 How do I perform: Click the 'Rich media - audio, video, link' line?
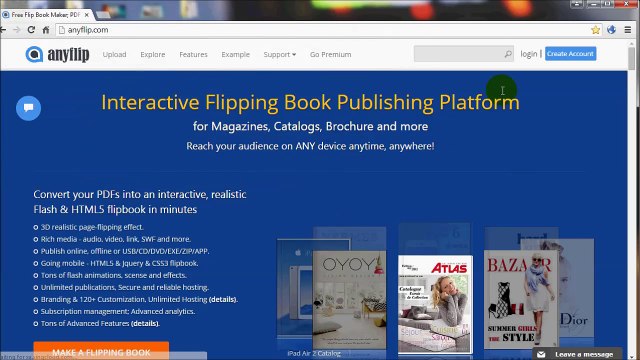[x=116, y=239]
